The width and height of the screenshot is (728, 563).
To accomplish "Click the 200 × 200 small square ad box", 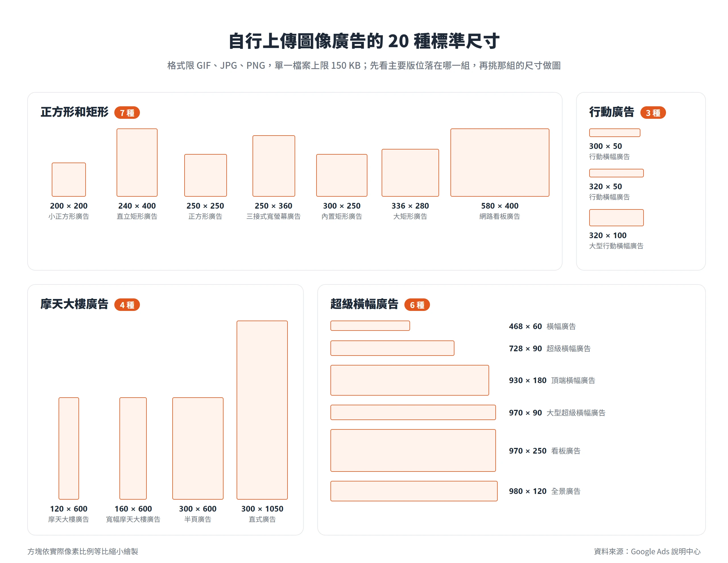I will click(69, 180).
